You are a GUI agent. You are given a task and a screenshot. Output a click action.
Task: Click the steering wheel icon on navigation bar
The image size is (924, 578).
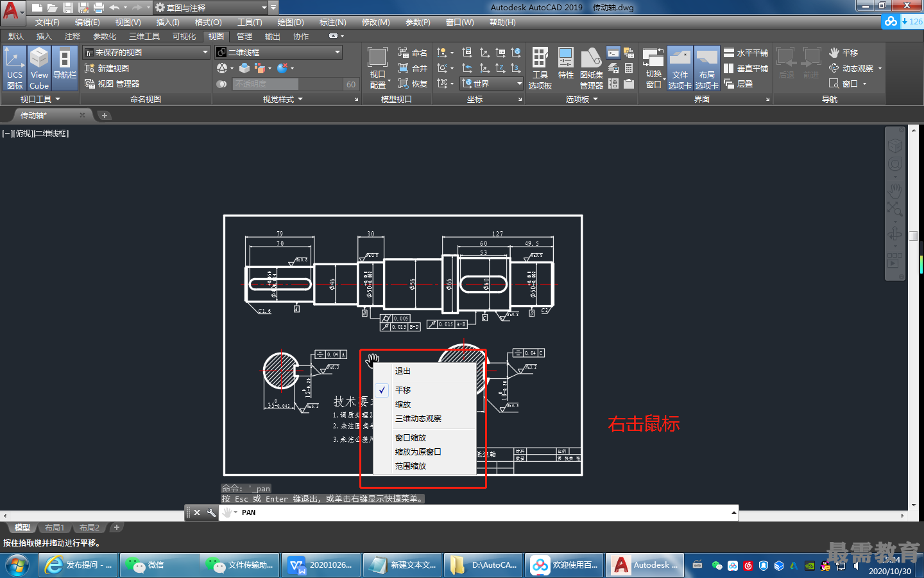(x=894, y=164)
